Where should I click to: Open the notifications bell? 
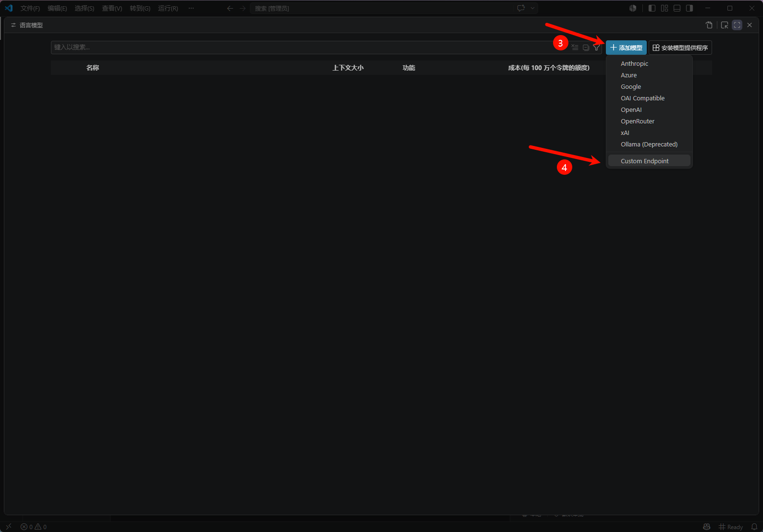click(x=754, y=527)
